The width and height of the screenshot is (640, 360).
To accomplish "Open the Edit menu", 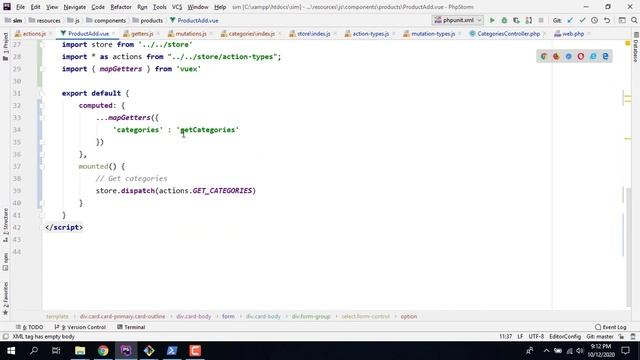I will [x=36, y=7].
